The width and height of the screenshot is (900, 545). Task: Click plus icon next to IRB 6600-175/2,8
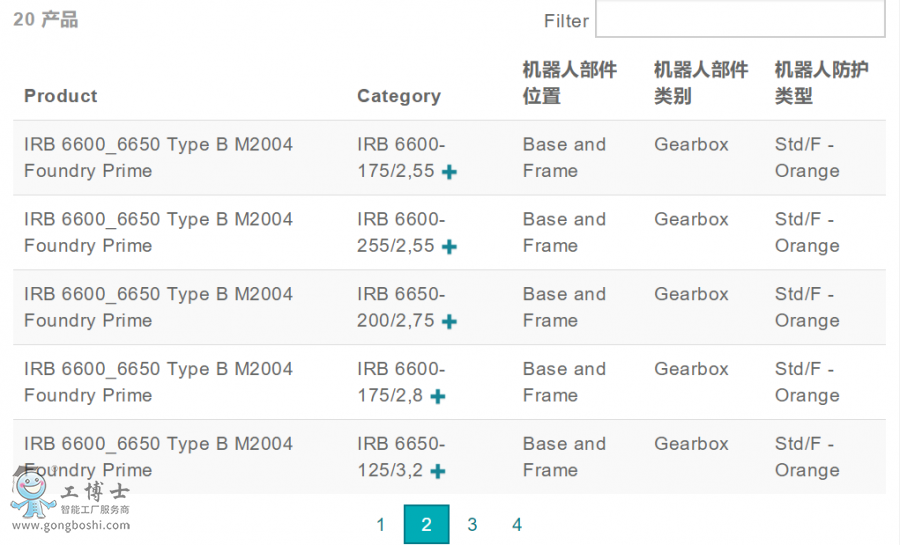(437, 397)
